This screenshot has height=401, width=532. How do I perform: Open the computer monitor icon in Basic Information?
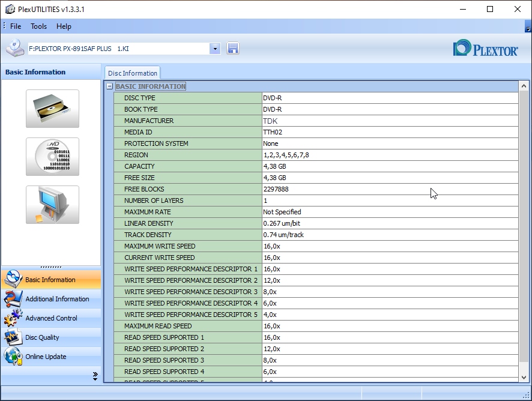coord(53,205)
